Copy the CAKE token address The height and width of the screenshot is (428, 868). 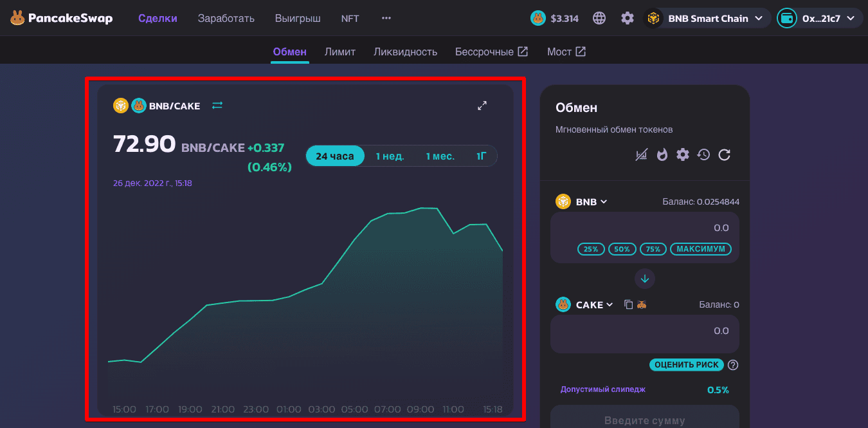(629, 304)
